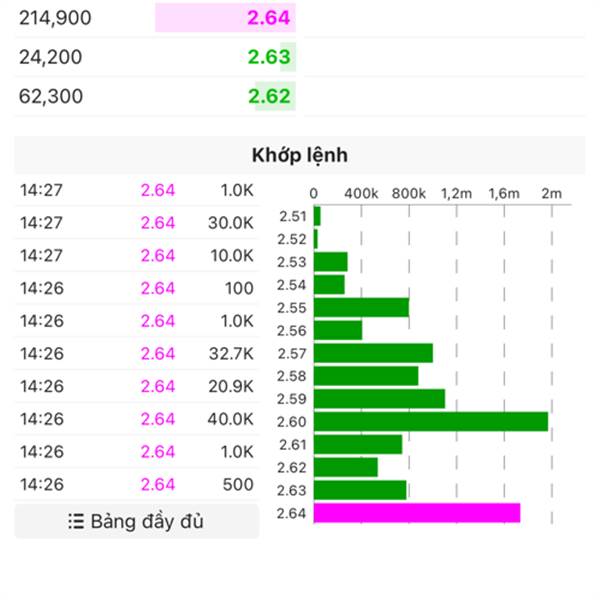This screenshot has height=600, width=600.
Task: Click the 14:26 trade with 500 volume
Action: point(137,484)
